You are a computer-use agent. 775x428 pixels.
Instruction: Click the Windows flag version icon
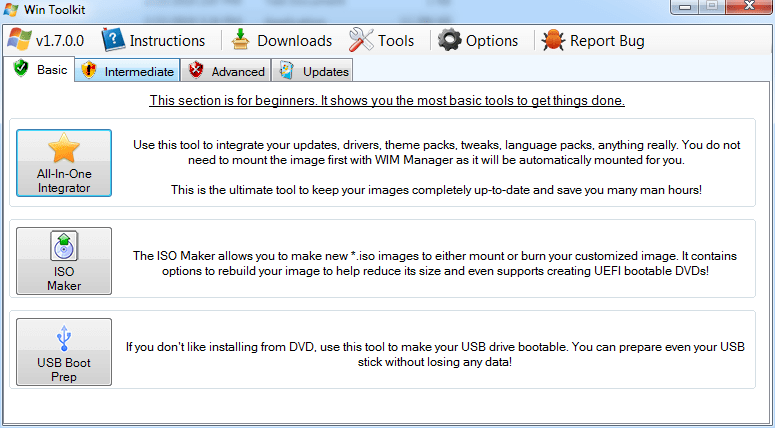(x=19, y=40)
